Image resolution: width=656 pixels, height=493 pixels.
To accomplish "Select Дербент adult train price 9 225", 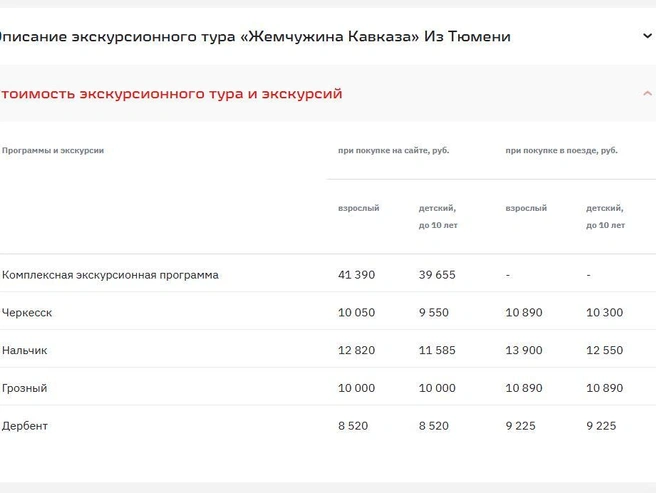I will pyautogui.click(x=520, y=426).
